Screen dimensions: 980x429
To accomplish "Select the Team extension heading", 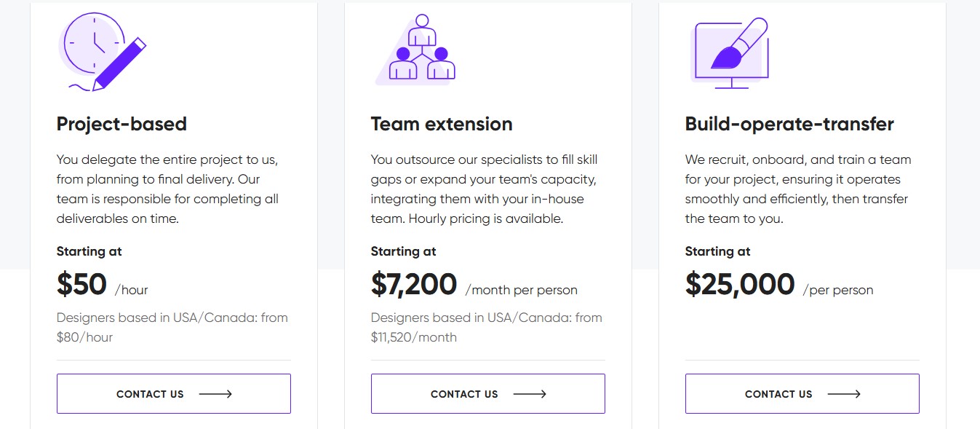I will click(442, 125).
